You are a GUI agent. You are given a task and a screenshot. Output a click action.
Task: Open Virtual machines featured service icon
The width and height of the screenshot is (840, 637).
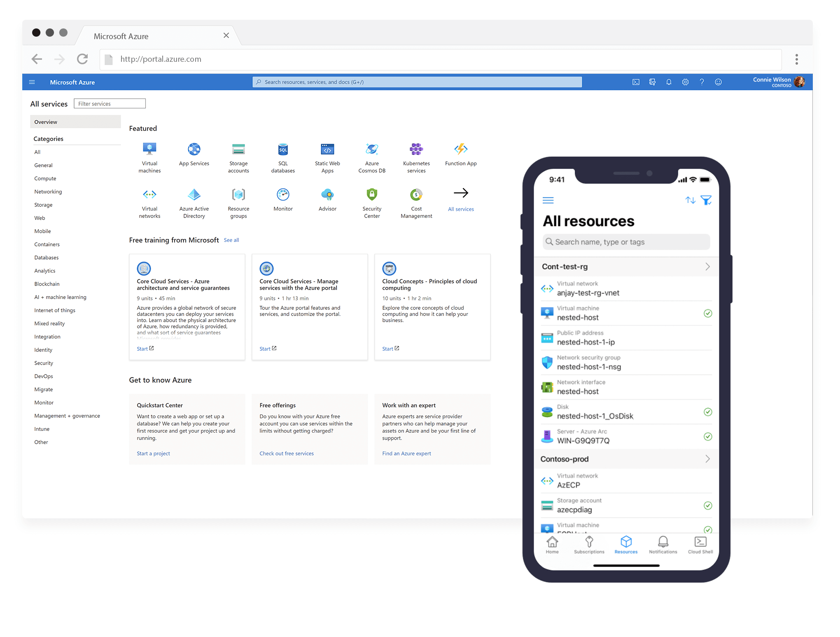click(149, 149)
